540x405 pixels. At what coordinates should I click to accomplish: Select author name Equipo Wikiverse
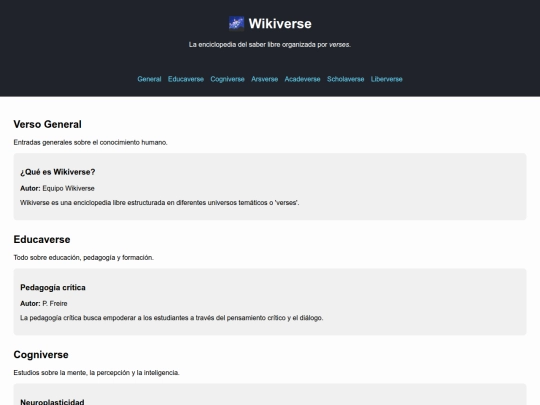[69, 188]
